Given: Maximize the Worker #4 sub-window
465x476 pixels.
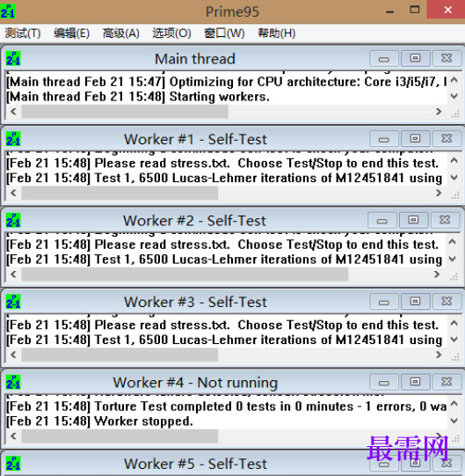Looking at the screenshot, I should click(x=415, y=382).
